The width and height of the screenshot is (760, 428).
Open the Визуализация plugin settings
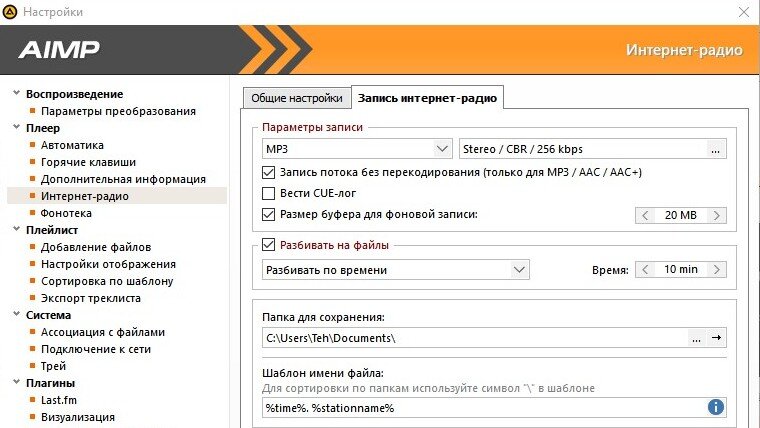tap(78, 417)
